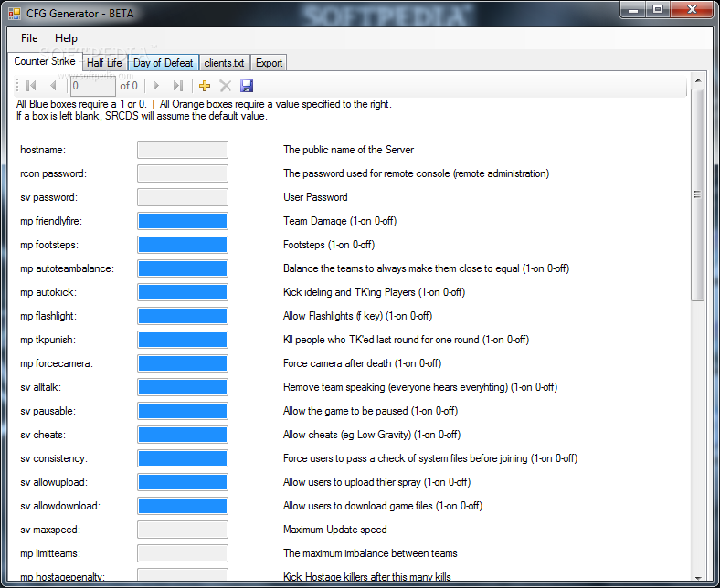
Task: Open the File menu
Action: click(29, 38)
